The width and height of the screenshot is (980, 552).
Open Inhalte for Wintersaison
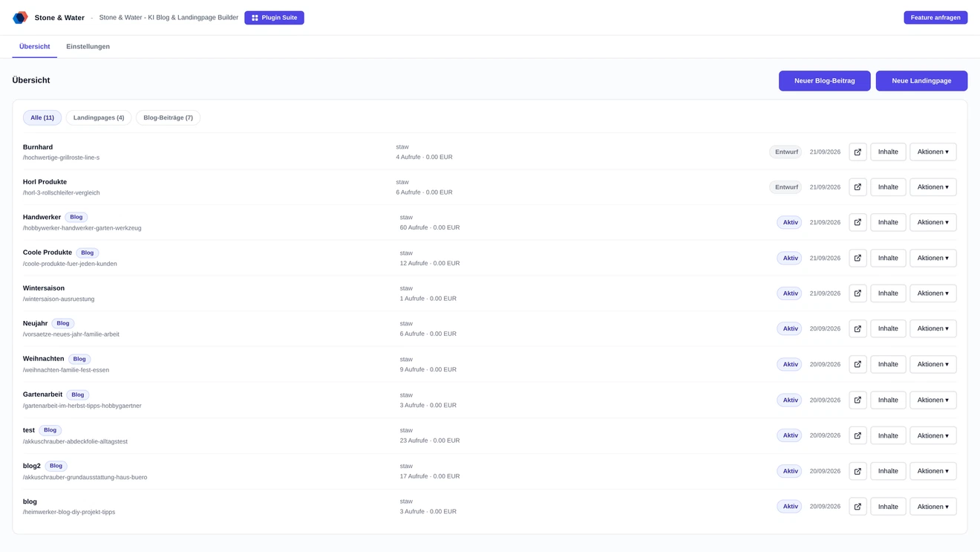888,293
